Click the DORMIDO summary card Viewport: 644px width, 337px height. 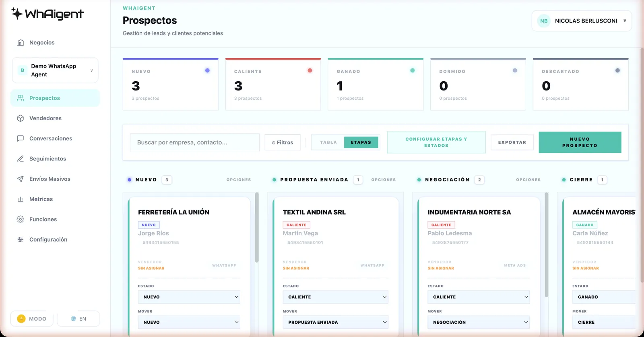pyautogui.click(x=478, y=84)
